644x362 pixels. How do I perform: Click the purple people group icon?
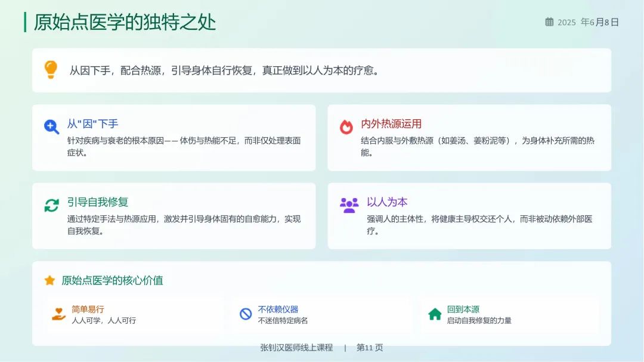point(349,205)
